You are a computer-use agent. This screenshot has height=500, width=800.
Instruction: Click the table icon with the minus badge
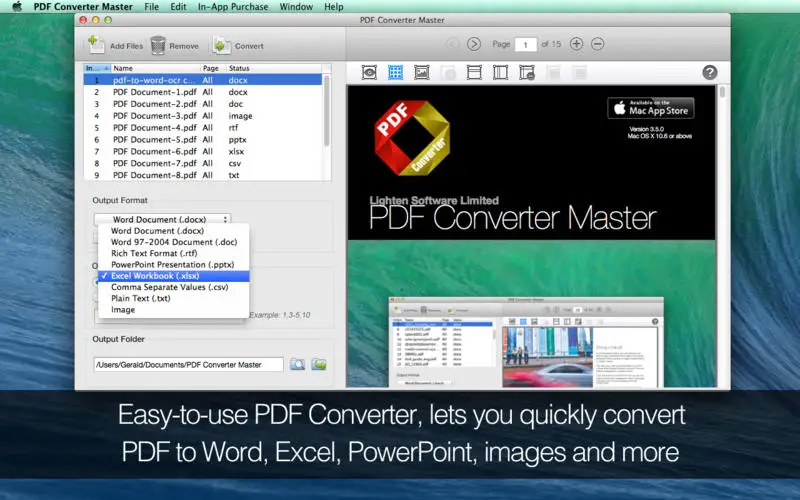(527, 72)
